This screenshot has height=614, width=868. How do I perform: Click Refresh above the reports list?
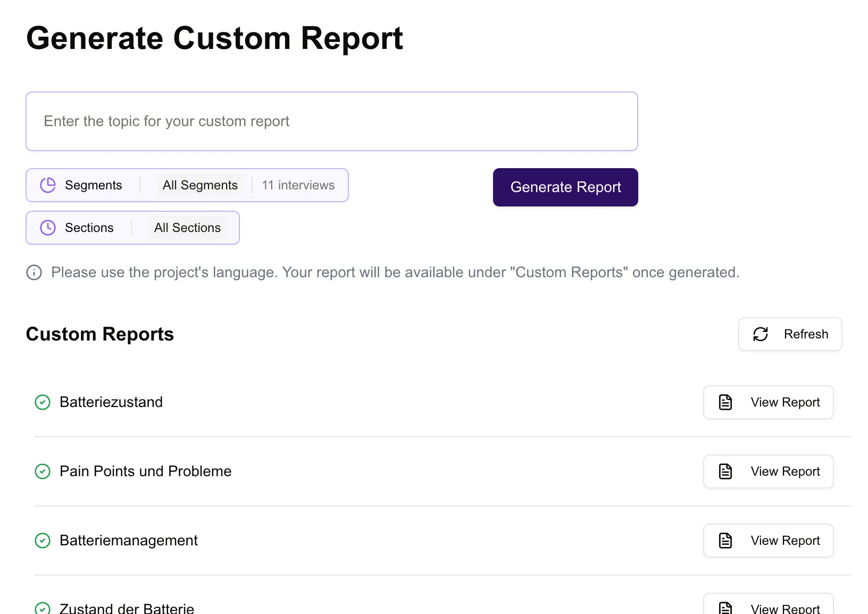(790, 334)
